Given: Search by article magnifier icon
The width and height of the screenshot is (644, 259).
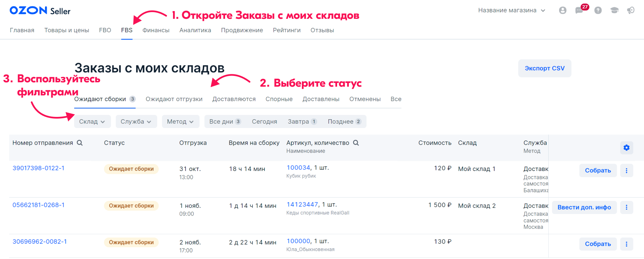Looking at the screenshot, I should [x=356, y=143].
